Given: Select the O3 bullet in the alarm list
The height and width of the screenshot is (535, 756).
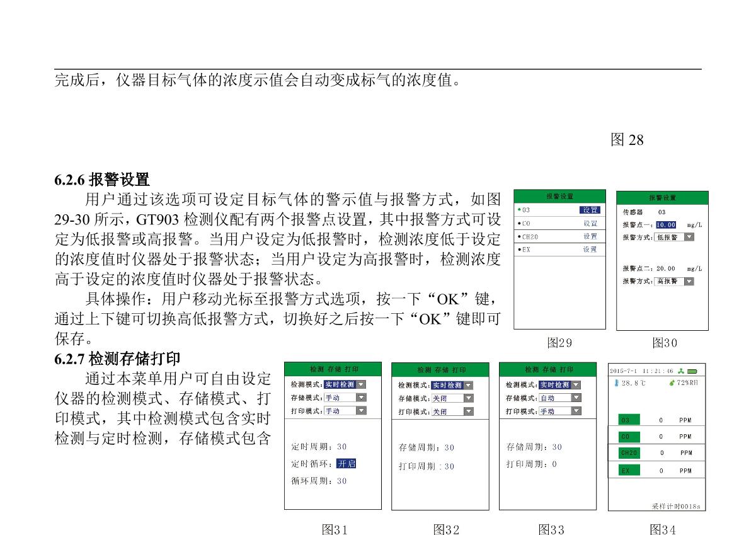Looking at the screenshot, I should 518,210.
